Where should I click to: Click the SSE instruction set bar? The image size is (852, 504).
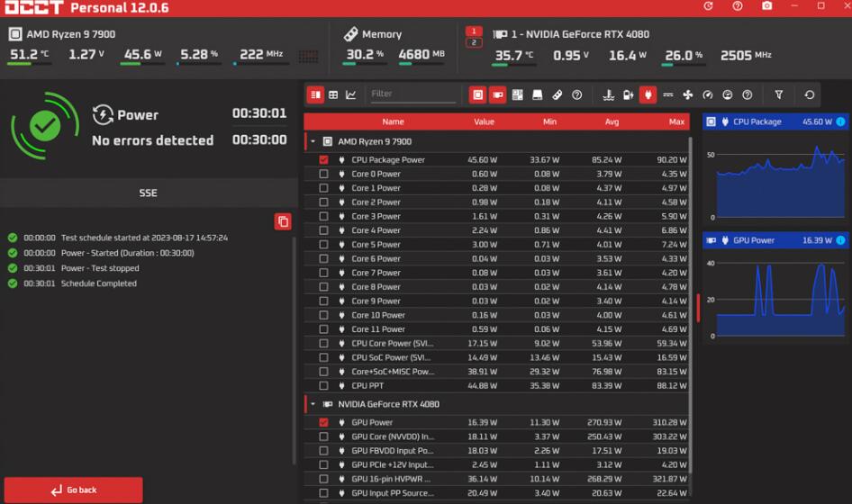[x=148, y=193]
